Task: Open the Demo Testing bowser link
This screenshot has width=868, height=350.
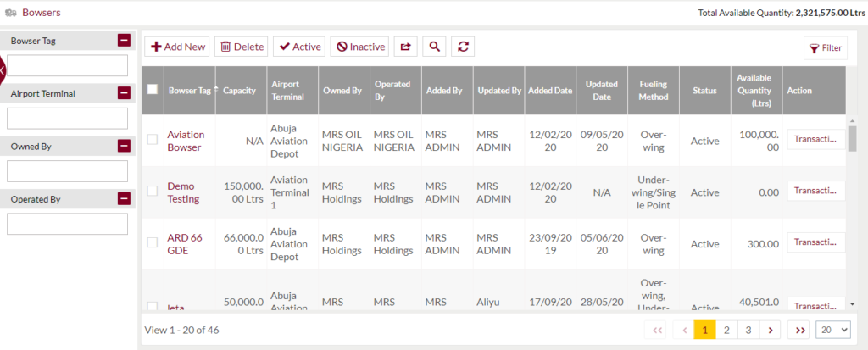Action: [183, 192]
